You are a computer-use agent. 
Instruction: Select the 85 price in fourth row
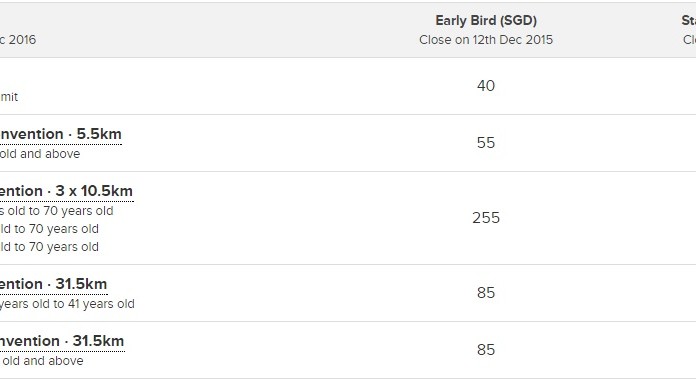tap(486, 293)
